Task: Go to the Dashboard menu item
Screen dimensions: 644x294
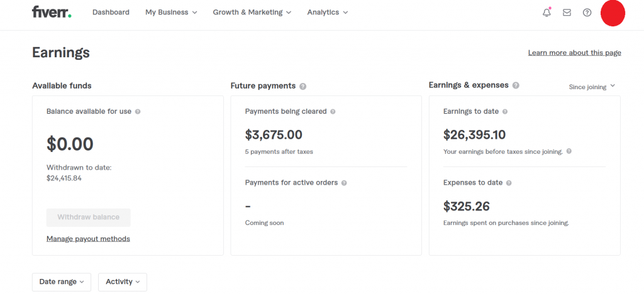Action: [111, 13]
